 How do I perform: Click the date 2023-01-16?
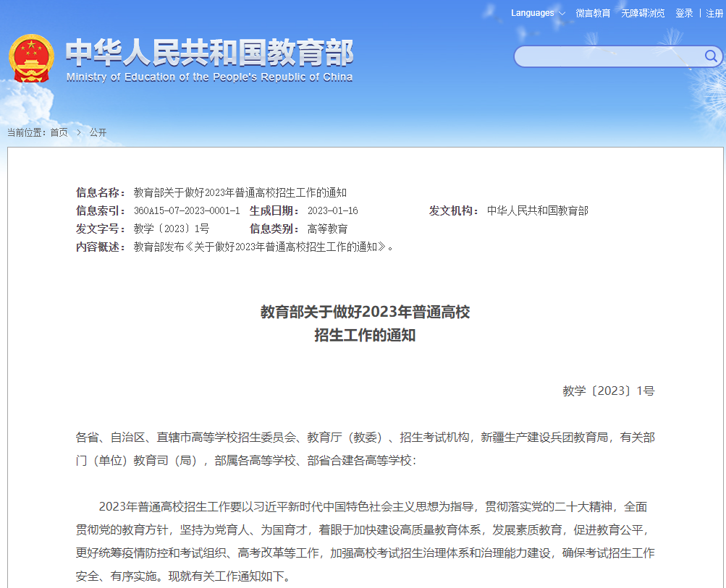point(333,211)
